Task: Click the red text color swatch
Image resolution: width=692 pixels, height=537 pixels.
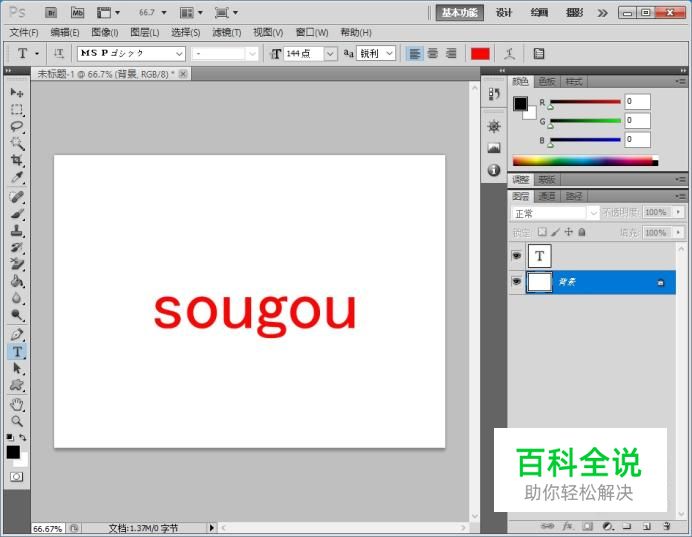Action: click(480, 54)
